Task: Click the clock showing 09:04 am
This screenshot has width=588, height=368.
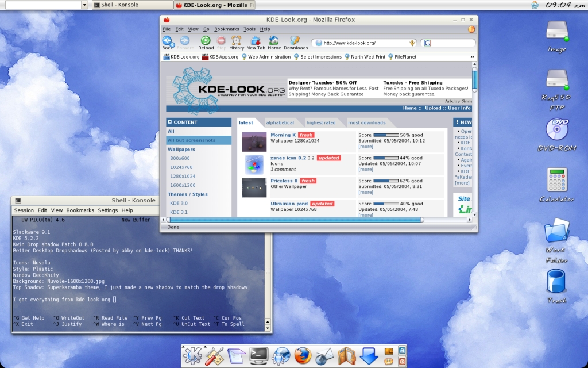Action: [x=565, y=5]
